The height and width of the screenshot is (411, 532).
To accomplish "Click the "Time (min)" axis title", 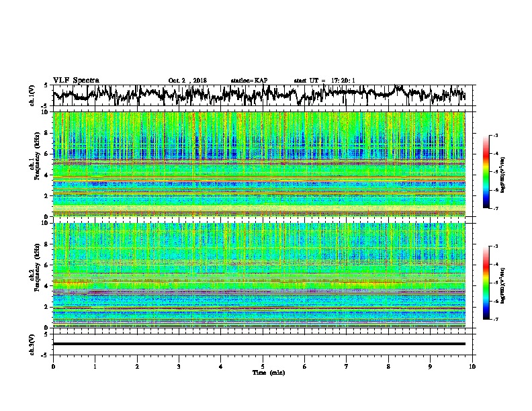I will (x=269, y=372).
